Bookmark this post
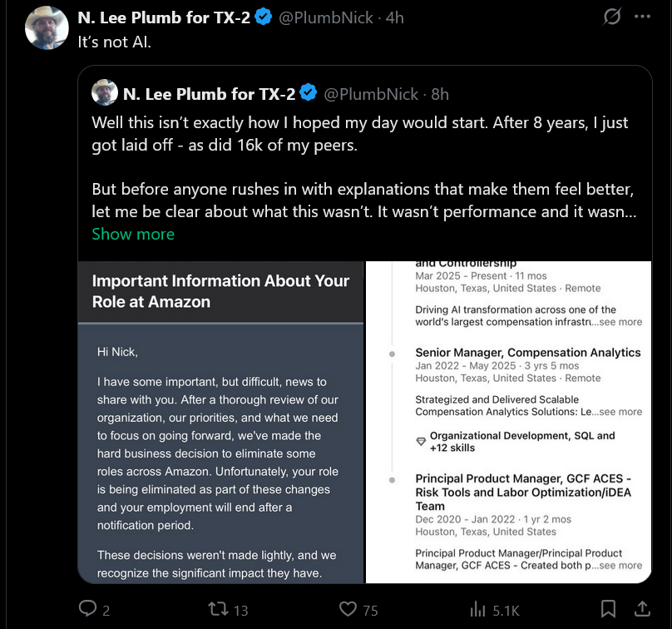Image resolution: width=672 pixels, height=629 pixels. point(608,609)
